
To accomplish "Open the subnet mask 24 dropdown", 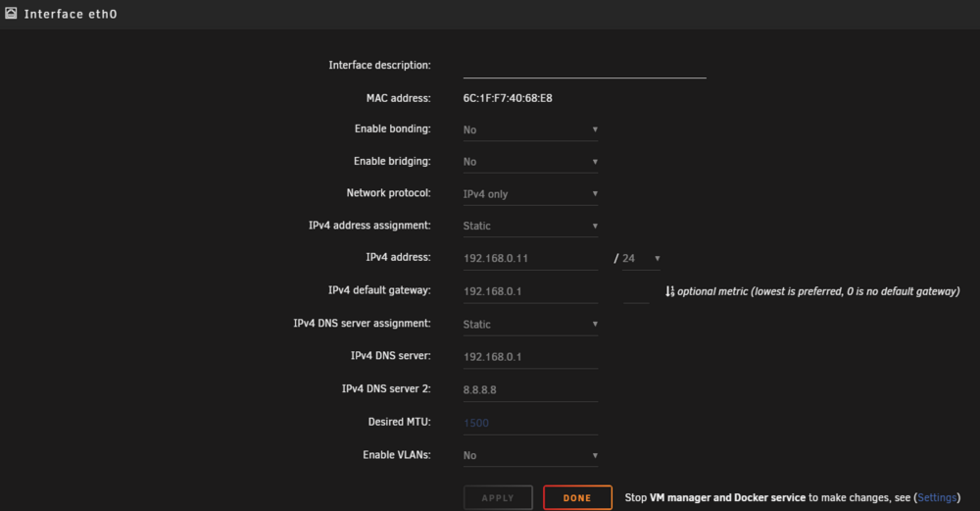I will pyautogui.click(x=641, y=258).
